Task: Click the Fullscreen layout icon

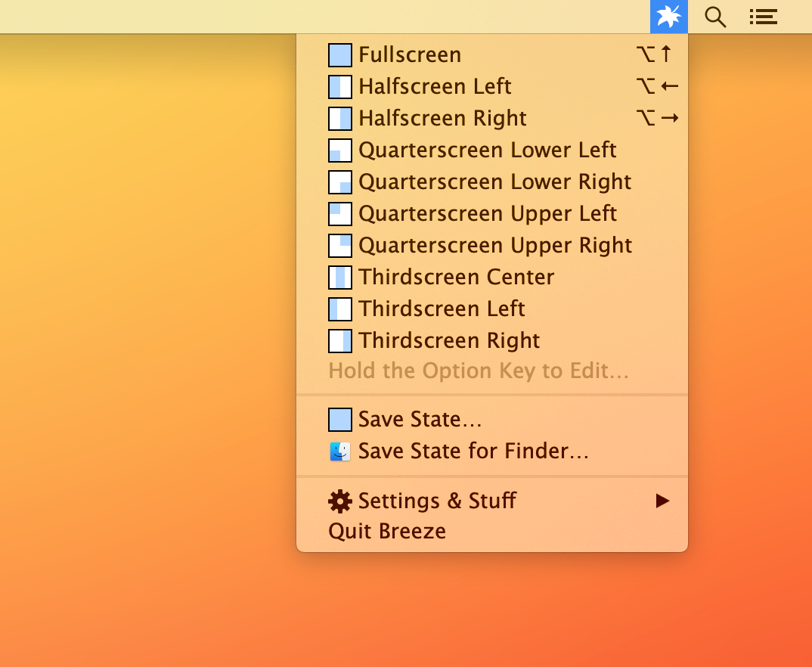Action: click(x=340, y=55)
